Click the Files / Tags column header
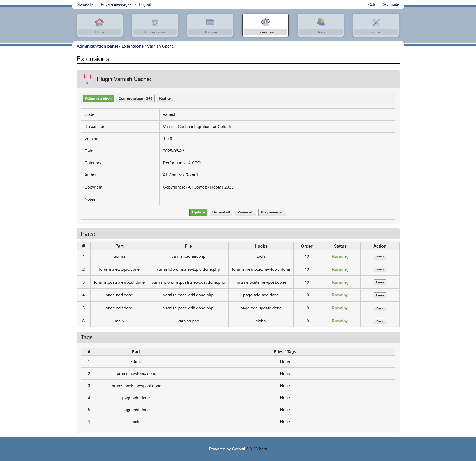The image size is (476, 461). coord(285,352)
